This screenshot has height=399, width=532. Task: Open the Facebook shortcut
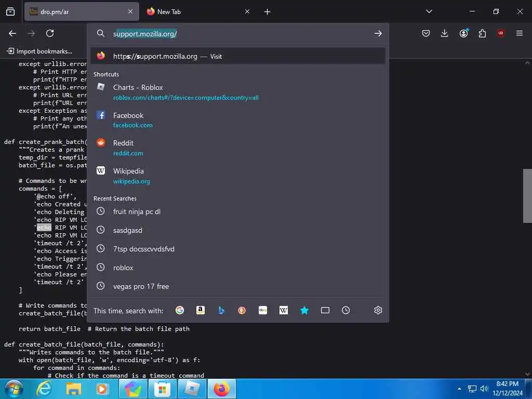click(238, 120)
